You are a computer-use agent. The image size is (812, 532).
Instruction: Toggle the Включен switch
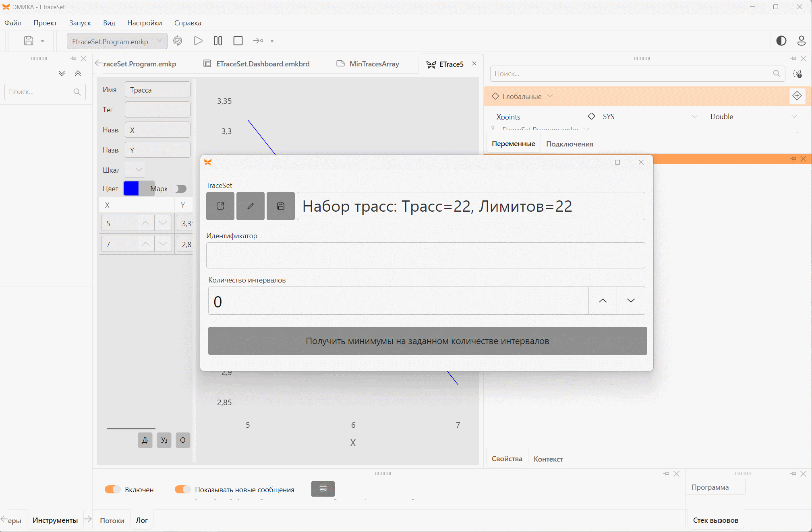(113, 489)
